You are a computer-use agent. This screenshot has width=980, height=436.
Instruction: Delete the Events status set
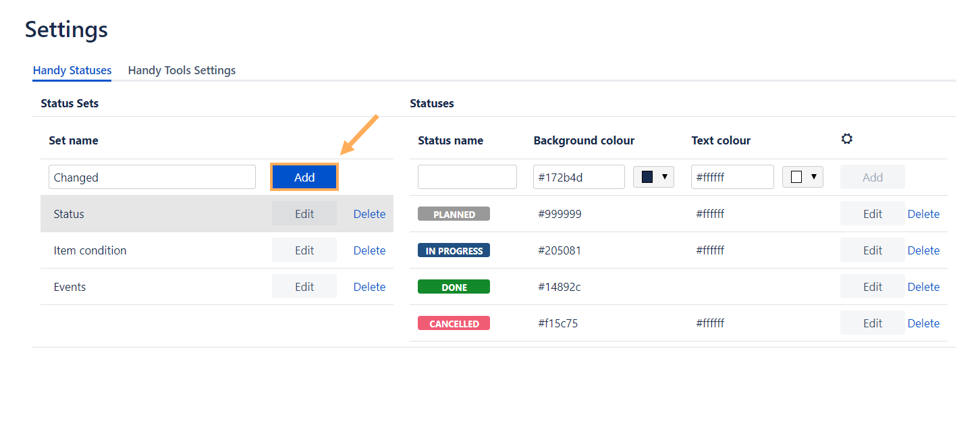(x=369, y=287)
